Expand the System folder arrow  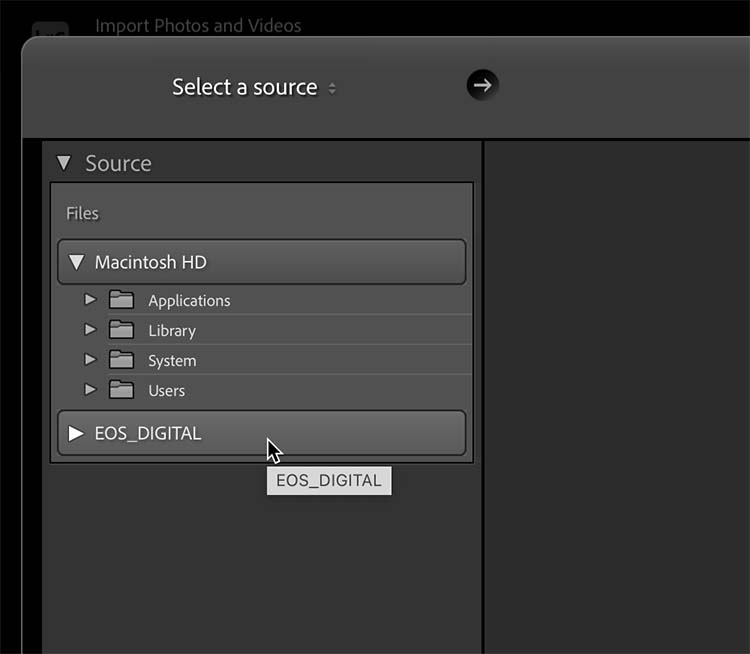pyautogui.click(x=90, y=359)
